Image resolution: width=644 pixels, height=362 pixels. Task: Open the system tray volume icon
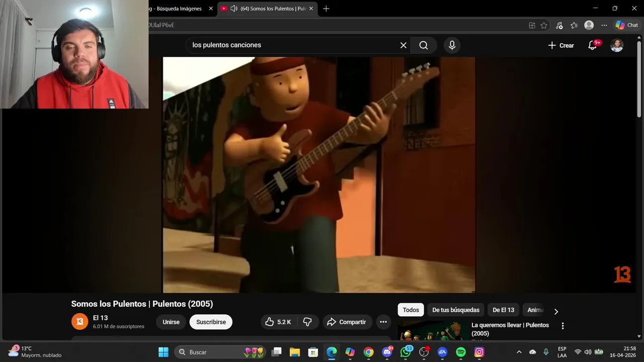pos(588,352)
